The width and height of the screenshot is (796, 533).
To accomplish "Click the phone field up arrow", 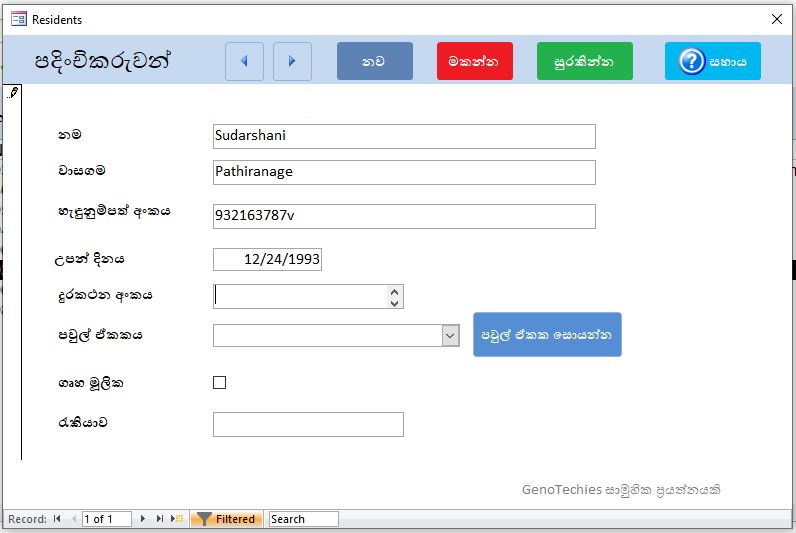I will click(394, 291).
